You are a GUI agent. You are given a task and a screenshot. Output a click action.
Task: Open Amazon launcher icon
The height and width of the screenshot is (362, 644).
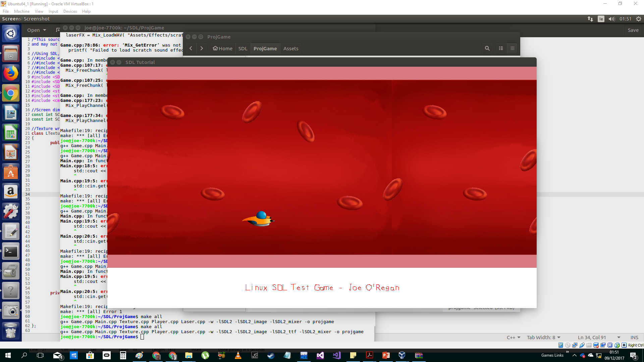[x=11, y=192]
